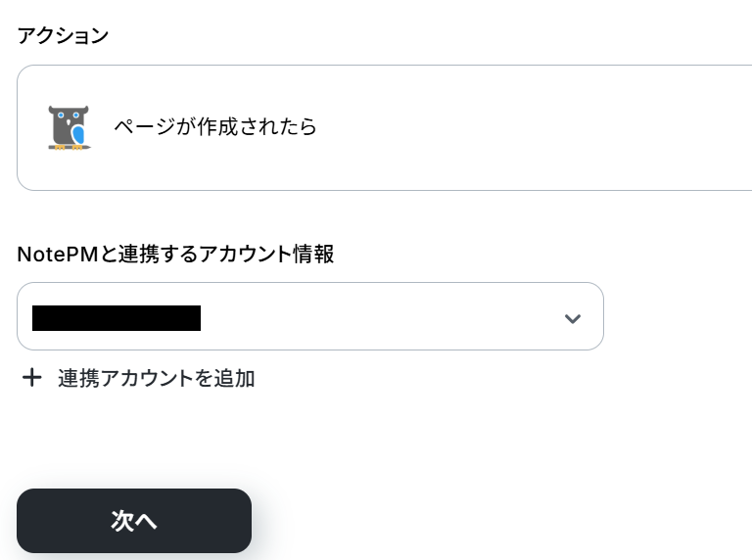Click the ページが作成されたら action text

click(x=214, y=126)
